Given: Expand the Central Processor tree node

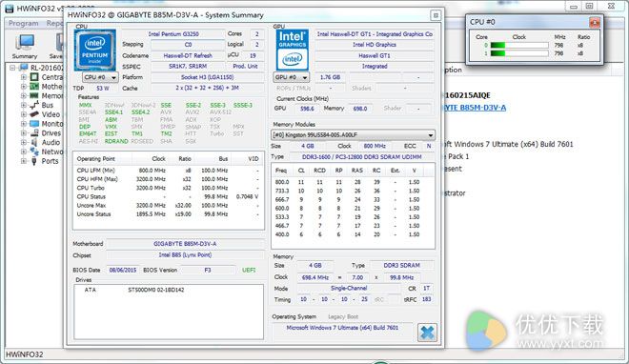Looking at the screenshot, I should (x=24, y=77).
